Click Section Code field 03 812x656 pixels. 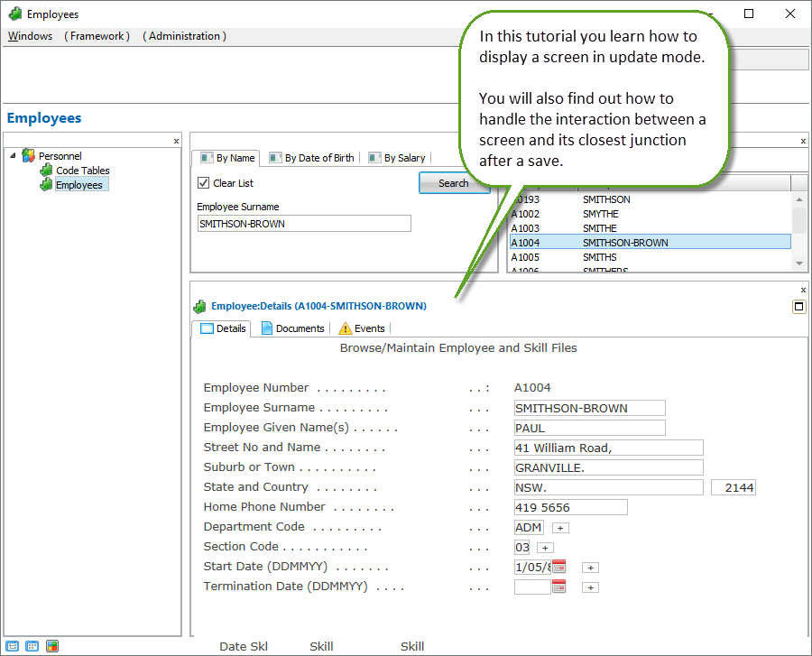(522, 548)
